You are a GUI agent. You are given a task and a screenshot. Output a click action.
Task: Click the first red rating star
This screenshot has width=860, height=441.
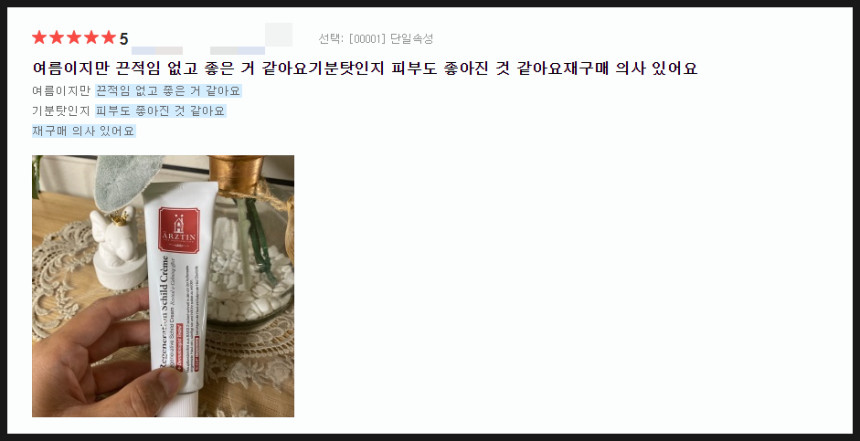pos(39,37)
